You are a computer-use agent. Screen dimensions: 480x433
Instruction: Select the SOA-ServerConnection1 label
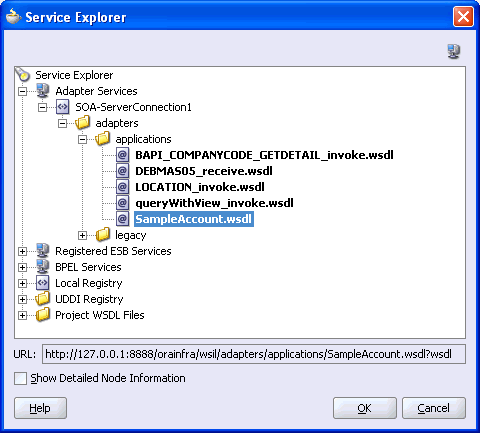[x=133, y=107]
